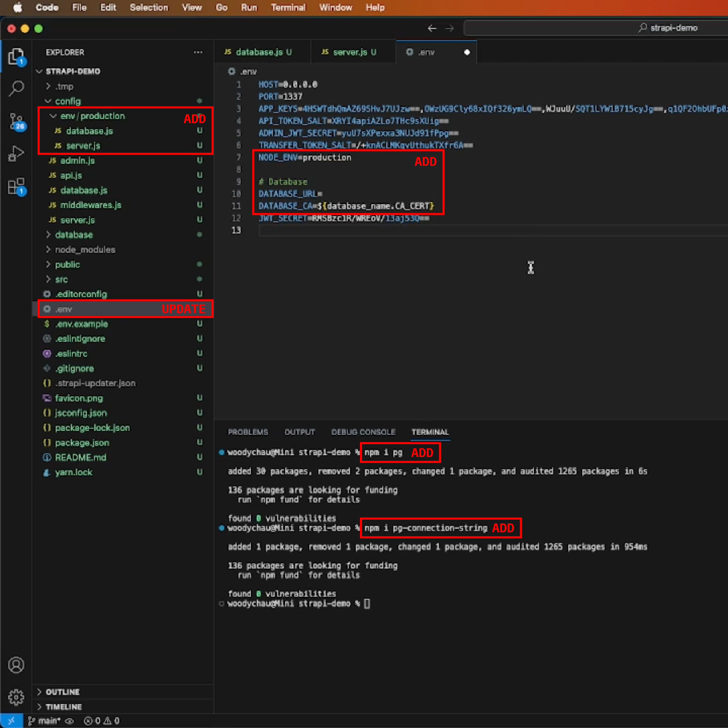Open the Accounts icon above settings
This screenshot has height=728, width=728.
point(16,665)
